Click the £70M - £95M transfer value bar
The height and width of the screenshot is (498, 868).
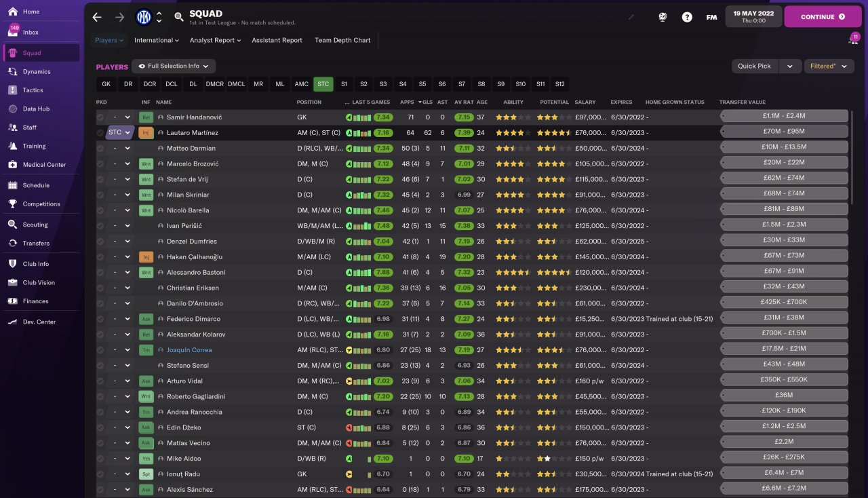[x=784, y=132]
